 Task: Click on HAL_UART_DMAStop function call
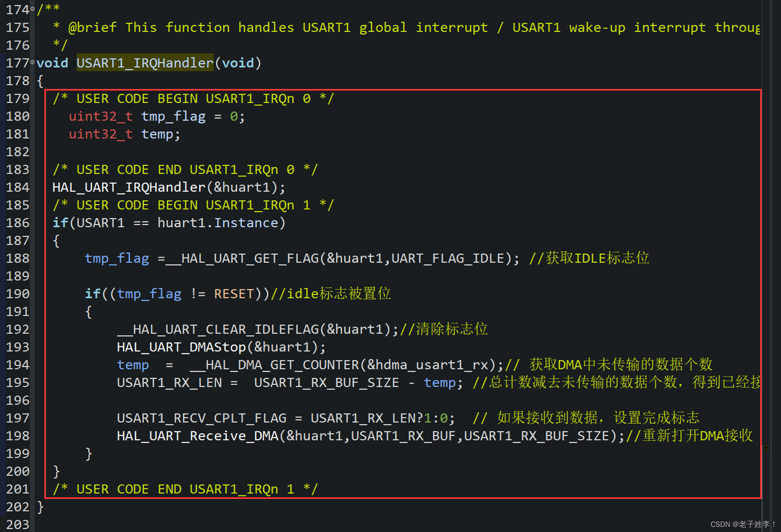(x=182, y=347)
